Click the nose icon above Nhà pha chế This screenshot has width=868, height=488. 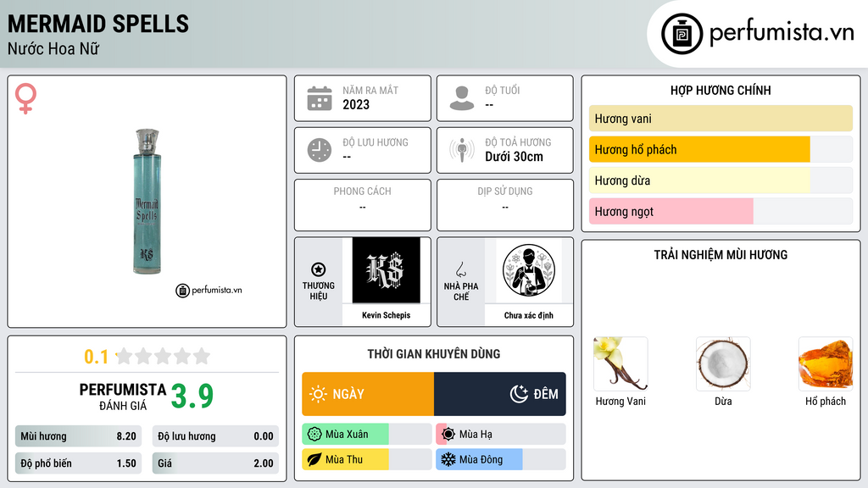[460, 269]
